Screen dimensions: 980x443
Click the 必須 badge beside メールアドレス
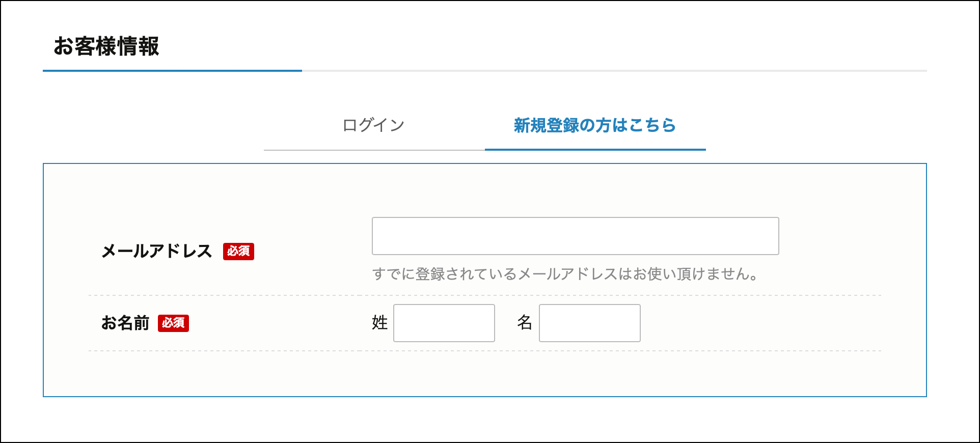pos(238,252)
